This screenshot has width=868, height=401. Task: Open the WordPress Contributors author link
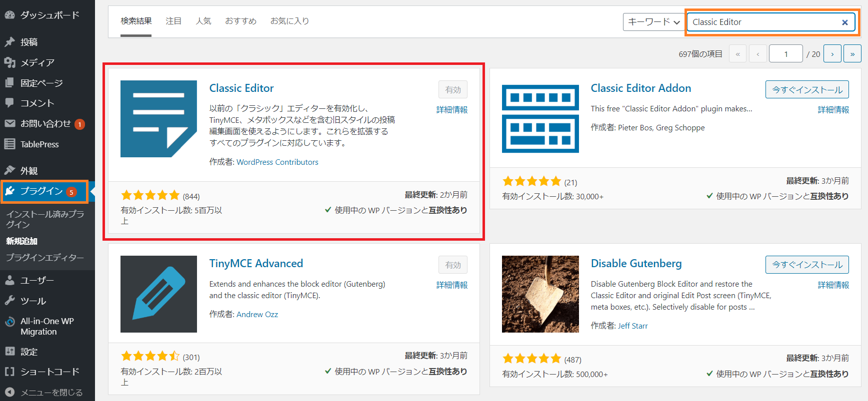(277, 162)
